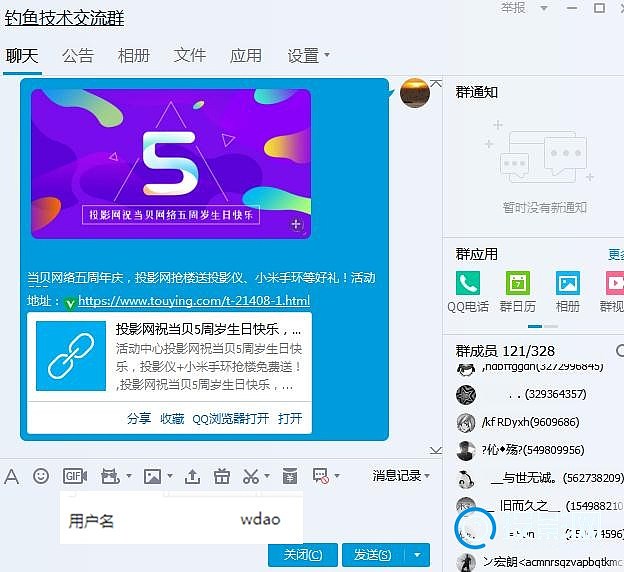The image size is (624, 572).
Task: Click the message block bubble icon
Action: tap(321, 476)
